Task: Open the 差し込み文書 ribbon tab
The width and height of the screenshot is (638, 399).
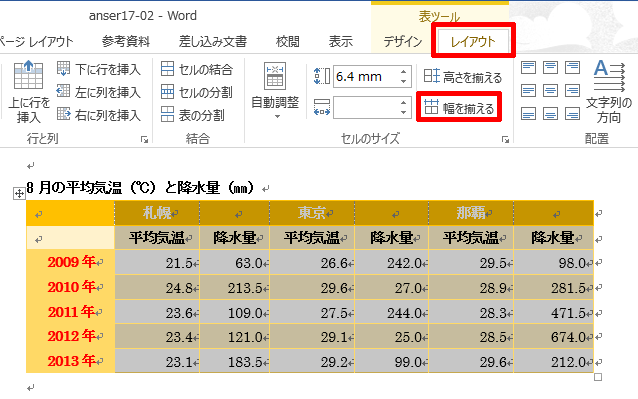Action: coord(213,41)
